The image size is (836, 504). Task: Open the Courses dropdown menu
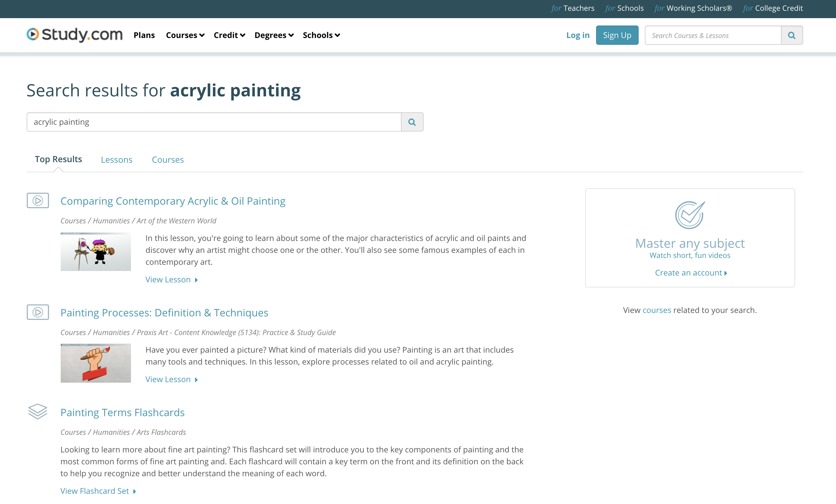click(x=185, y=35)
